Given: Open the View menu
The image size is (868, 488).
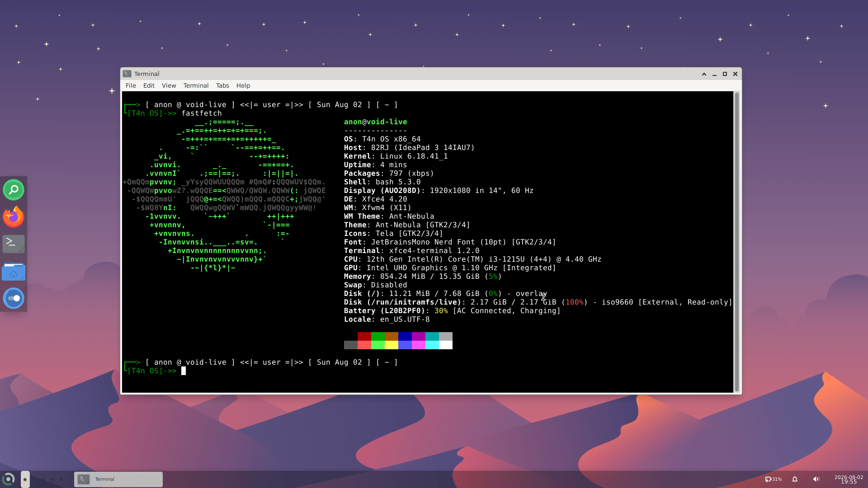Looking at the screenshot, I should tap(169, 85).
